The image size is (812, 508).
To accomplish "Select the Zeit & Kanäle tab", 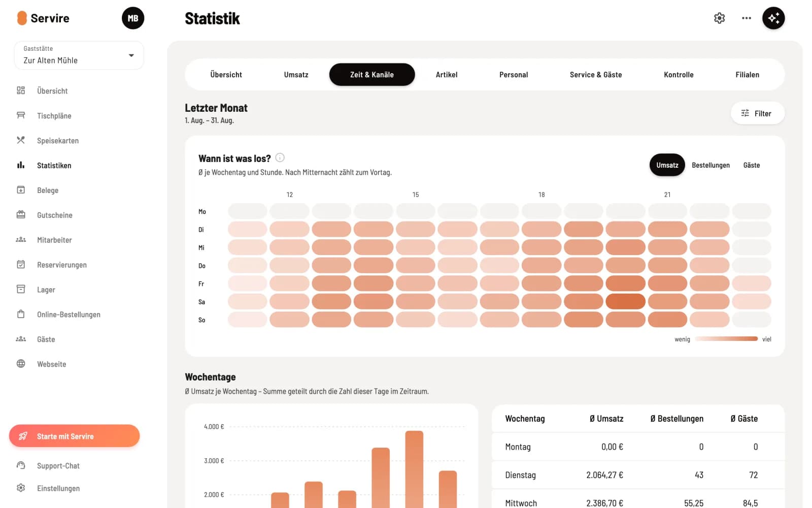I will point(372,75).
